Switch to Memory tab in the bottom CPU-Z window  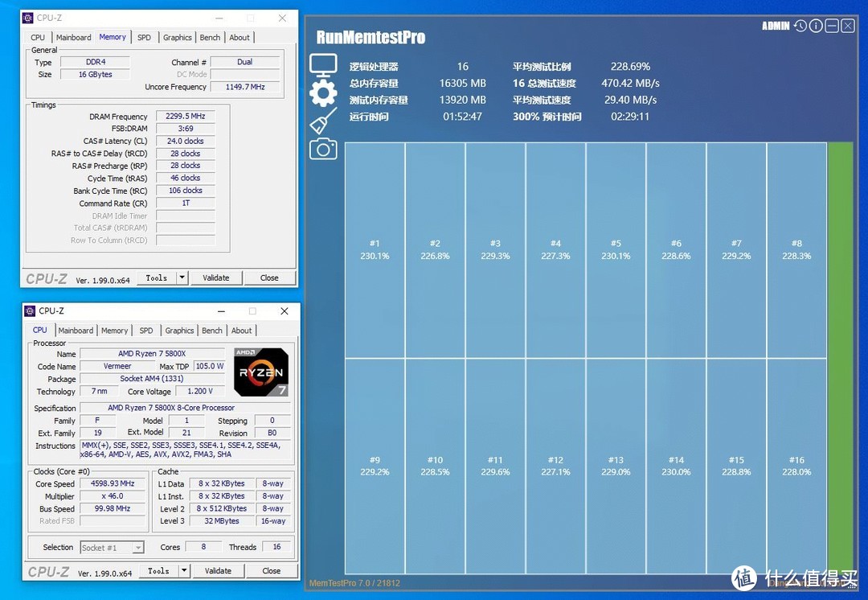(115, 331)
